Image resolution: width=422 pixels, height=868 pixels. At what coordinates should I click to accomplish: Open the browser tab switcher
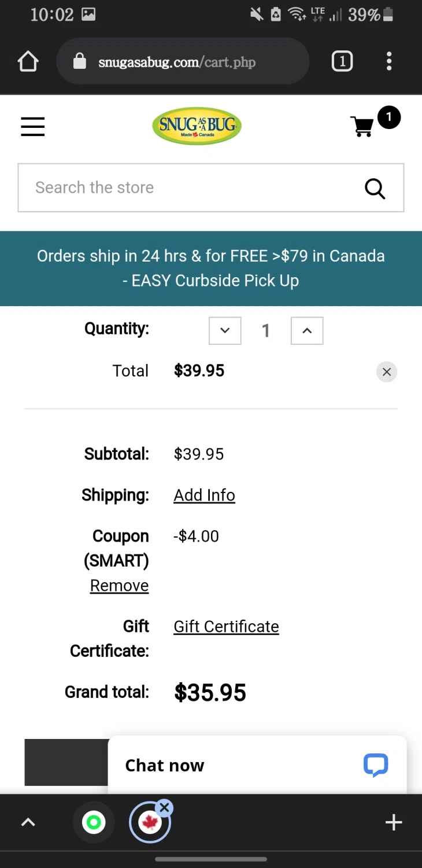(342, 61)
